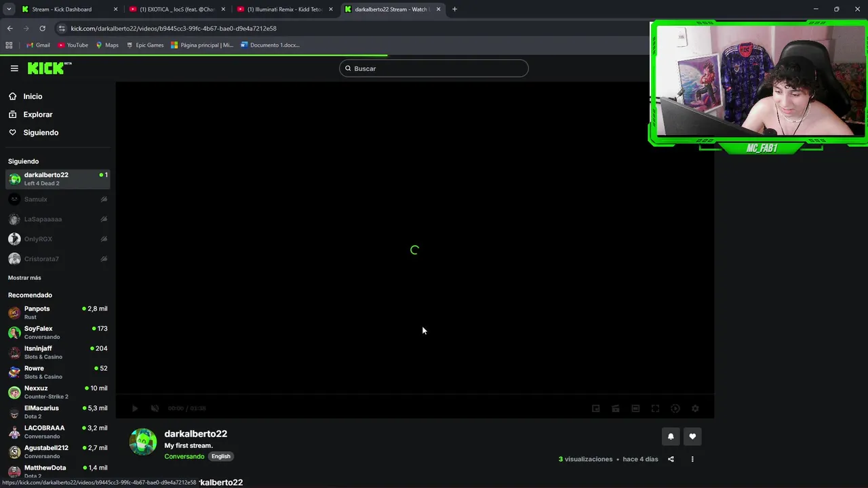Screen dimensions: 868x488
Task: Open Itsninjaff recommended channel
Action: tap(58, 352)
